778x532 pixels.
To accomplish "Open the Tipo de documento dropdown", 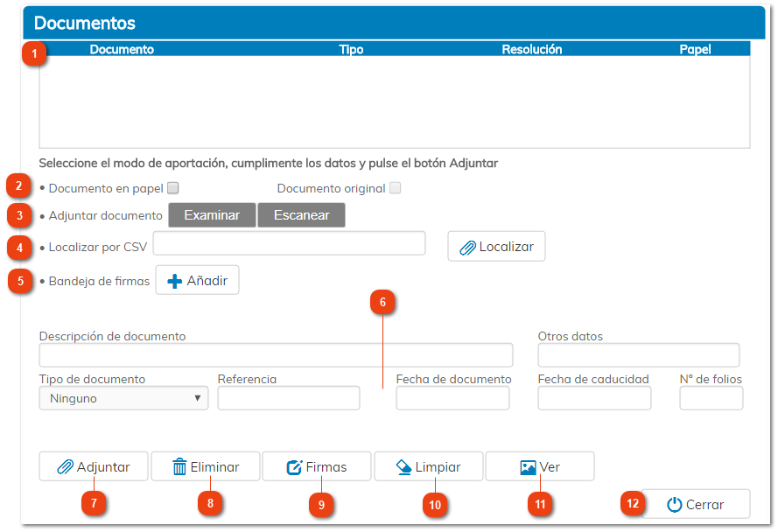I will (123, 397).
